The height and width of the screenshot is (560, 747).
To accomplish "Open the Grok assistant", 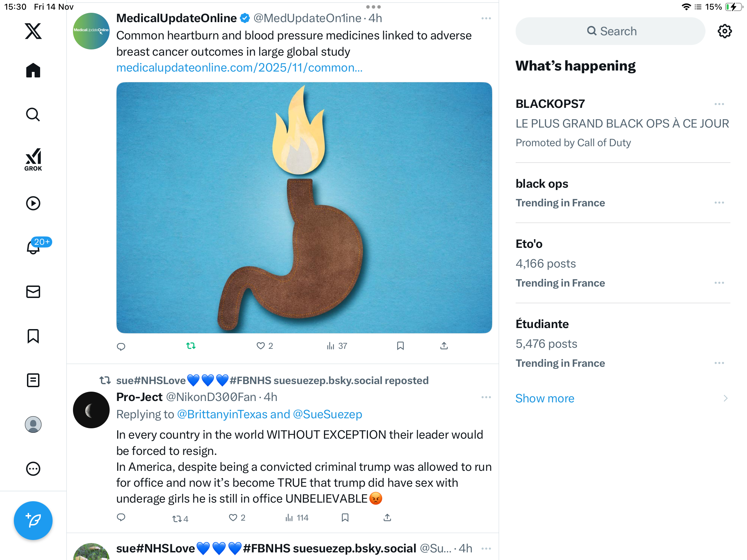I will coord(33,159).
